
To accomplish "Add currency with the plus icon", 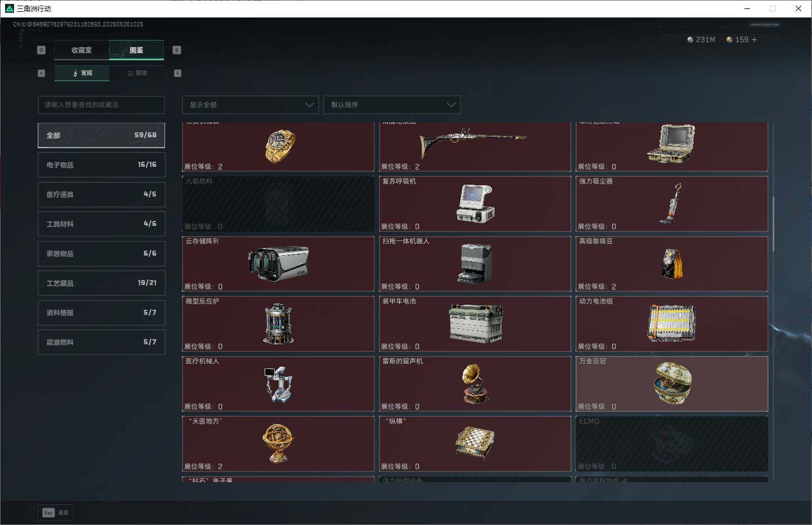I will 755,39.
